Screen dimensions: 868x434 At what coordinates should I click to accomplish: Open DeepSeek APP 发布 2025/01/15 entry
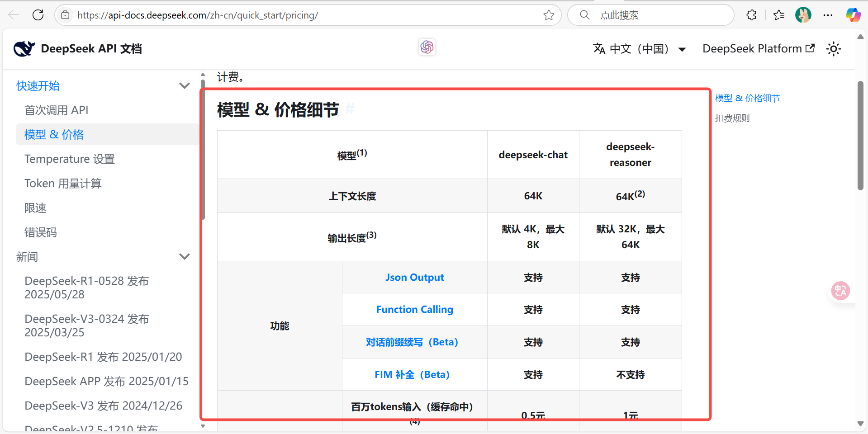click(x=106, y=381)
